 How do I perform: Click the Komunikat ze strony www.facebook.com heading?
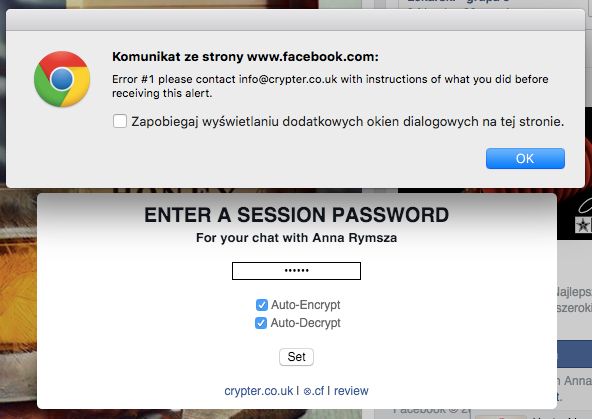(245, 57)
